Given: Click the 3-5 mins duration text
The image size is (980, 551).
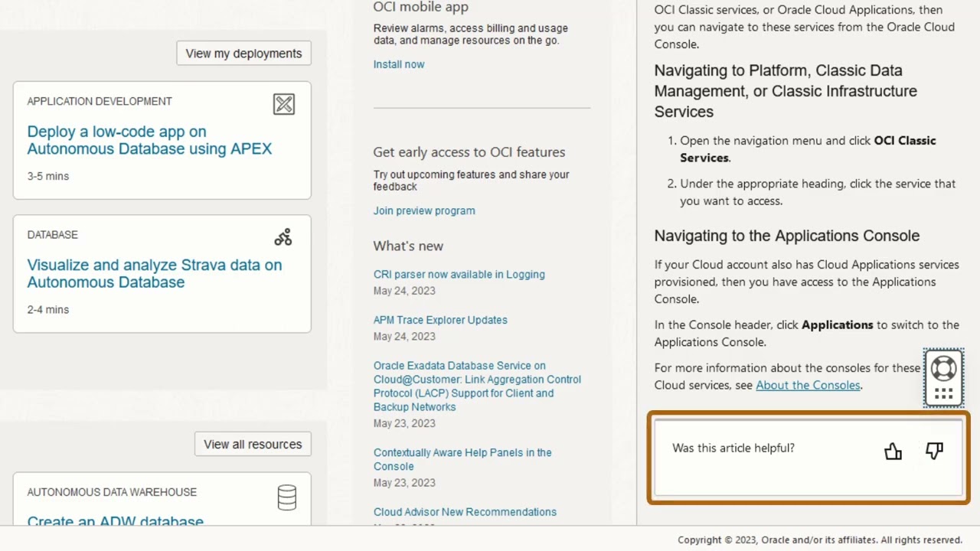Looking at the screenshot, I should pyautogui.click(x=48, y=176).
